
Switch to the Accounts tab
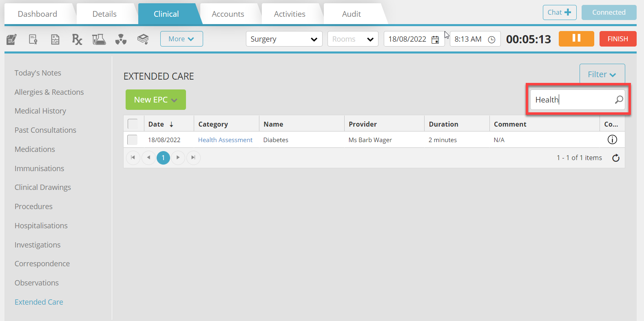[228, 14]
